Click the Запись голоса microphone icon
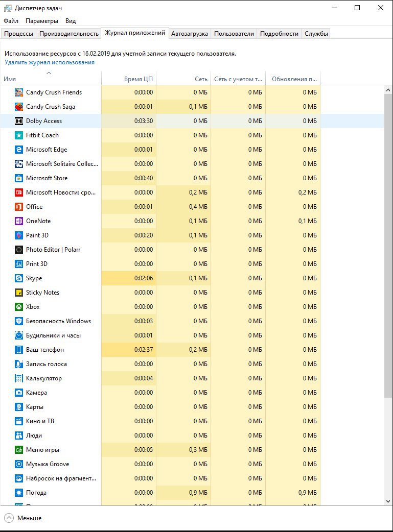393x532 pixels. pyautogui.click(x=19, y=364)
